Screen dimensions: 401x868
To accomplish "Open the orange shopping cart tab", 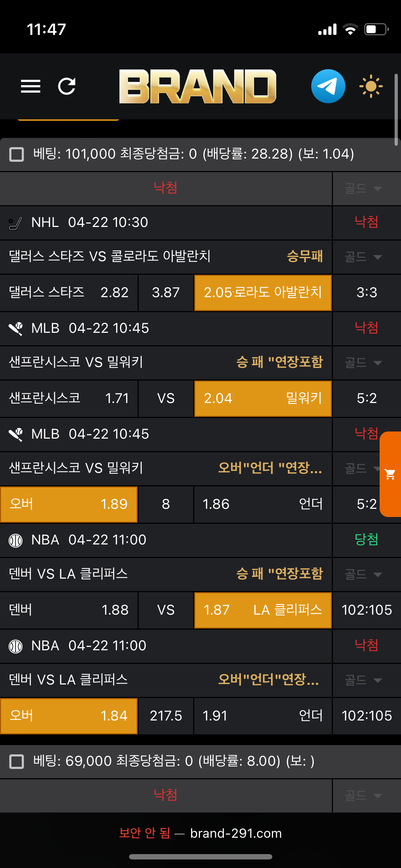I will tap(390, 474).
